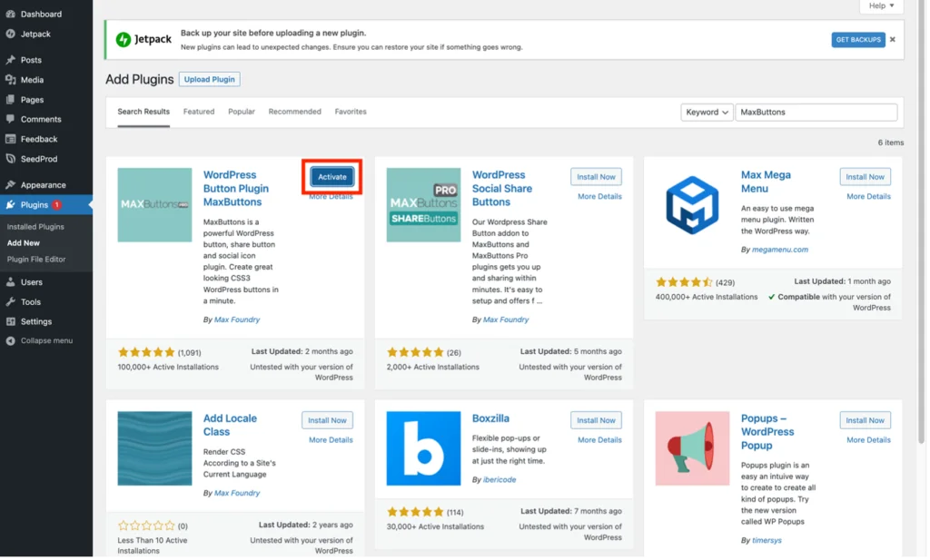The width and height of the screenshot is (930, 560).
Task: Activate the MaxButtons plugin
Action: (332, 177)
